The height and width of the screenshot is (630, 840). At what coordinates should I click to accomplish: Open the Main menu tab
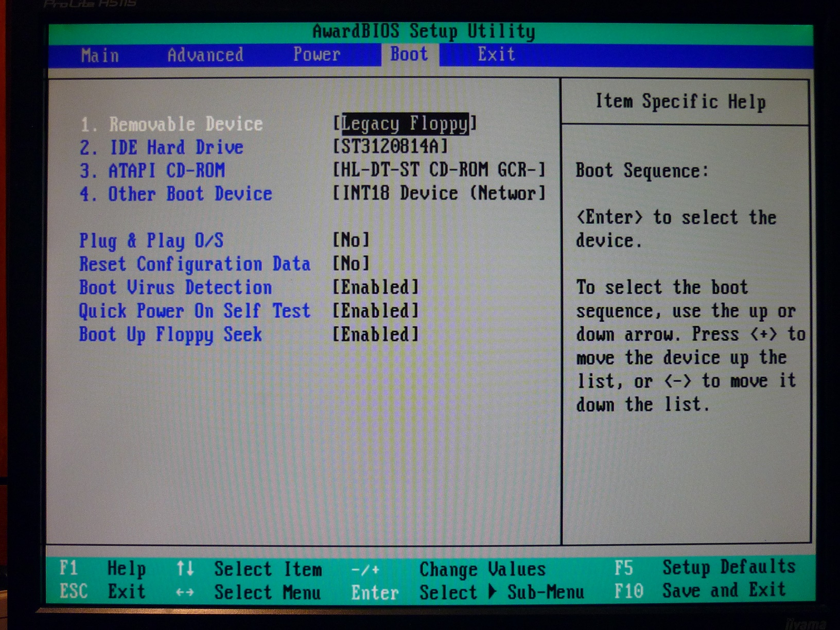coord(100,55)
